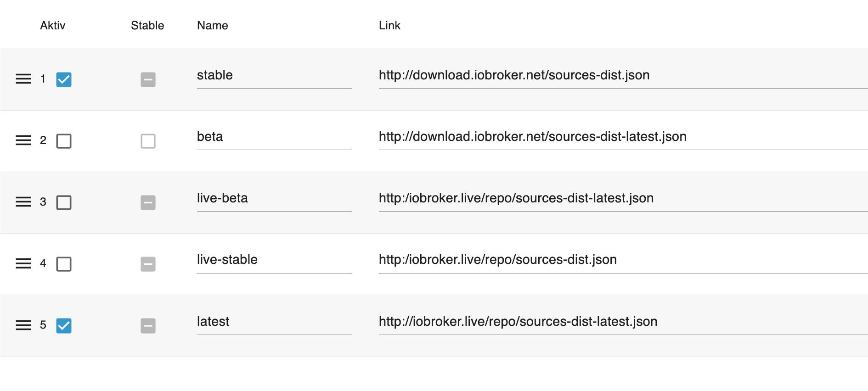868x391 pixels.
Task: Edit the name field containing 'stable'
Action: click(x=274, y=75)
